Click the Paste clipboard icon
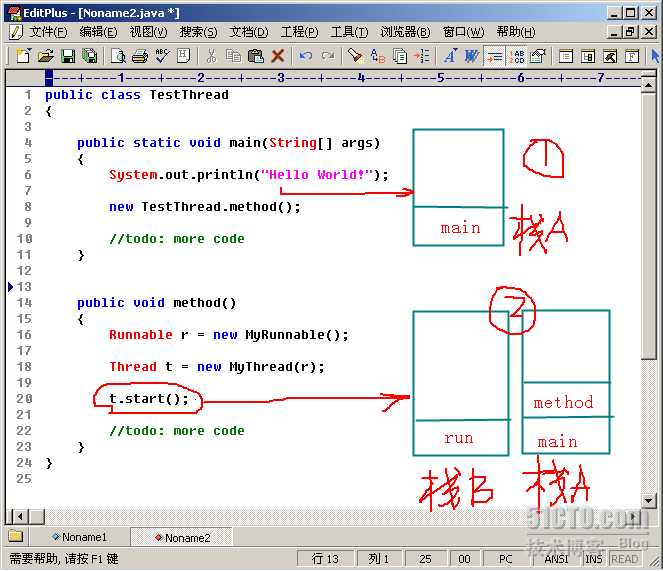Viewport: 663px width, 571px height. point(255,56)
